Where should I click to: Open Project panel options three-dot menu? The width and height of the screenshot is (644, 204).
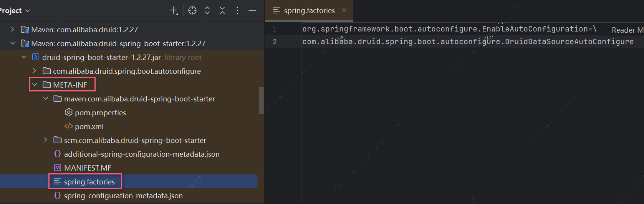click(237, 11)
